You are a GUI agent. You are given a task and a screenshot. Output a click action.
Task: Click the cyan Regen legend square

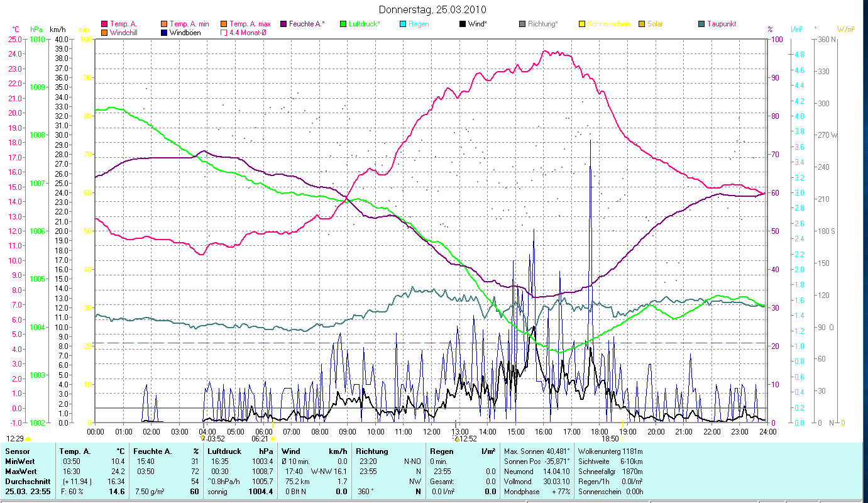coord(402,24)
